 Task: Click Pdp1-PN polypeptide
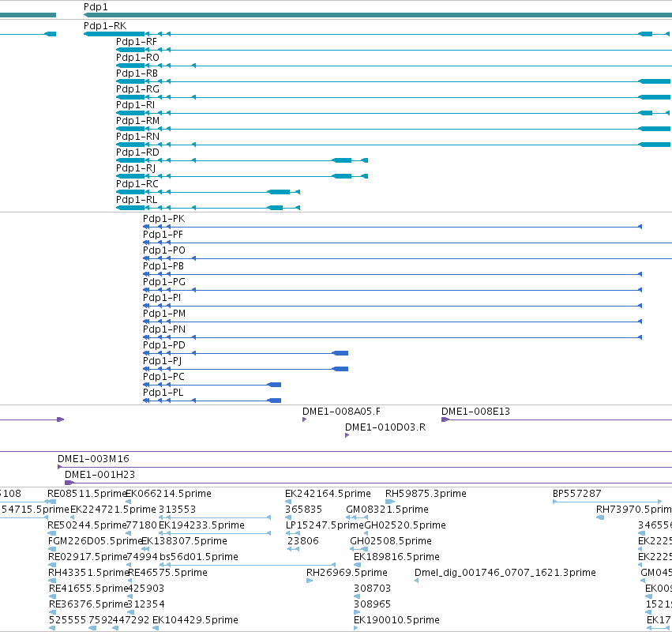pos(164,329)
